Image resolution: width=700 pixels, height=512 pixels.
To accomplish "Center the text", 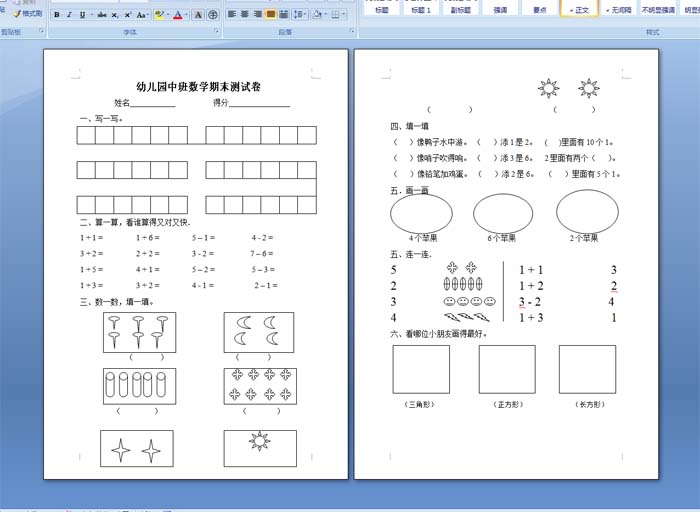I will click(x=245, y=14).
